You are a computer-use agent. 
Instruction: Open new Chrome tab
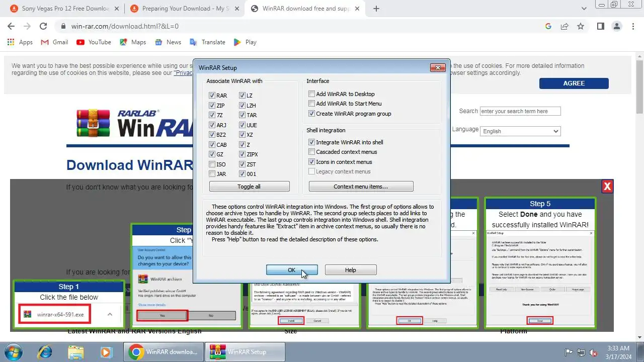coord(376,9)
